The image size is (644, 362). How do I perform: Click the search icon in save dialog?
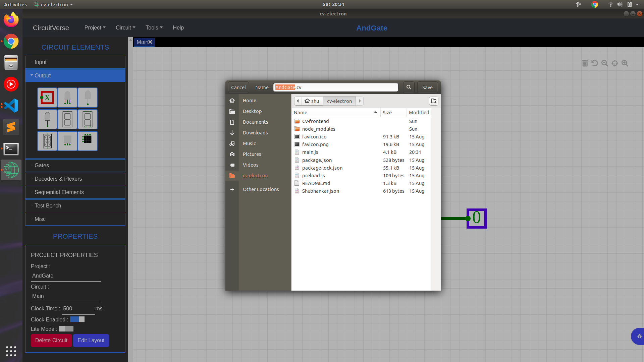tap(409, 87)
